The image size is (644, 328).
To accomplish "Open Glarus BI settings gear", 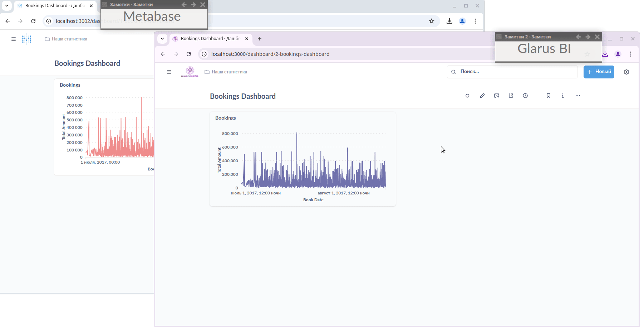I will [x=626, y=72].
